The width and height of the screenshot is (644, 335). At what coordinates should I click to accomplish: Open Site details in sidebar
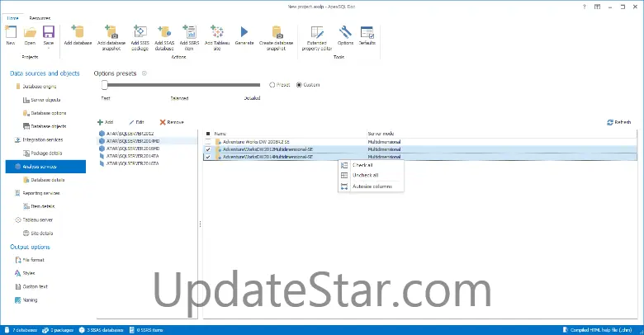42,234
